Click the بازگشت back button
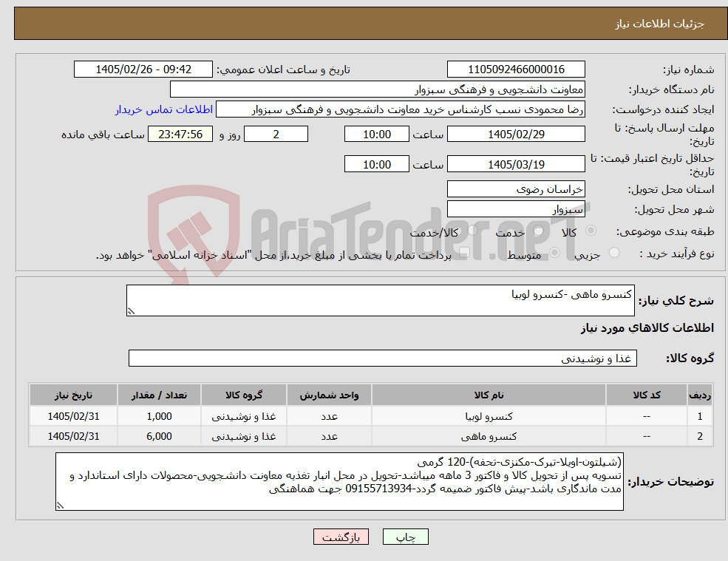The width and height of the screenshot is (728, 561). pyautogui.click(x=341, y=537)
